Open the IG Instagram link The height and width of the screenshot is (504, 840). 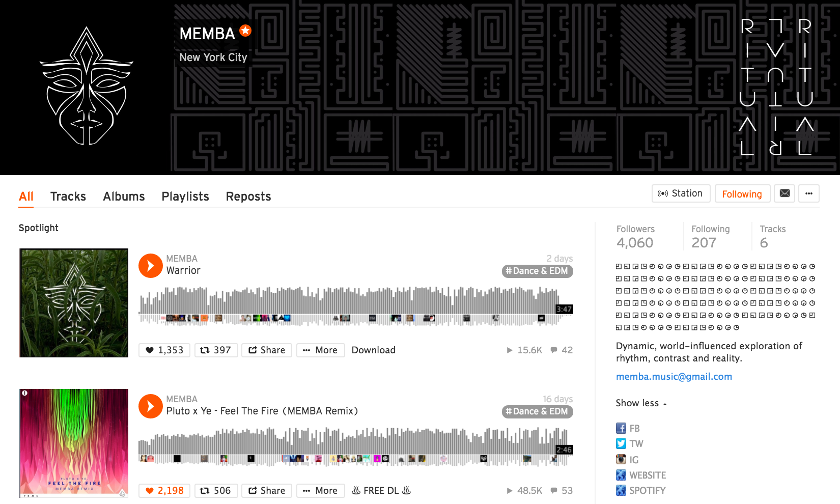[627, 460]
